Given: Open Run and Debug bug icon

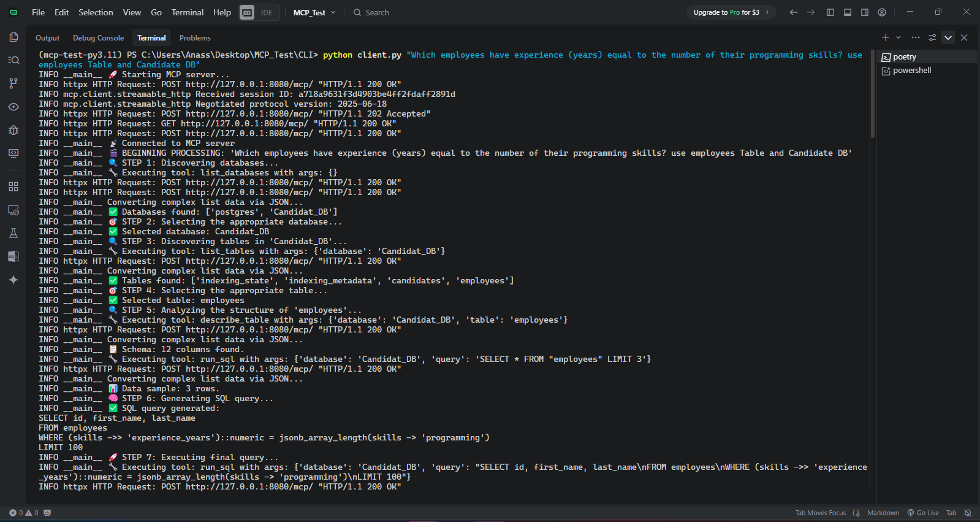Looking at the screenshot, I should click(13, 130).
